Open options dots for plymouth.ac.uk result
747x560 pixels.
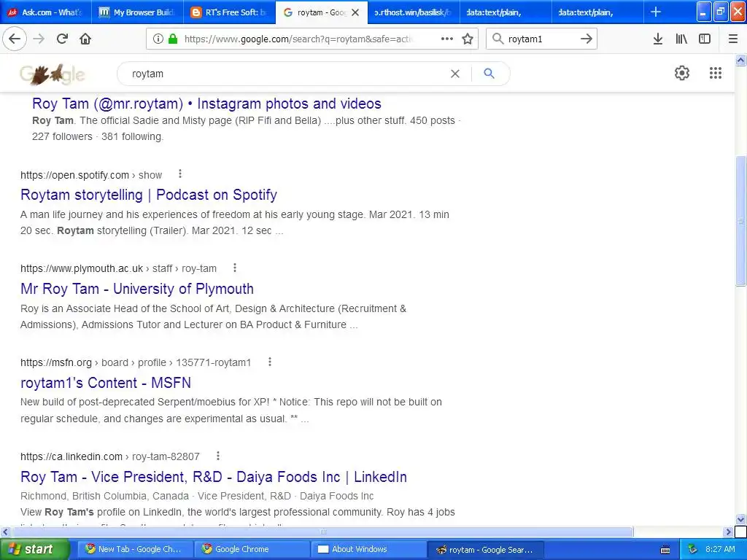pyautogui.click(x=235, y=268)
